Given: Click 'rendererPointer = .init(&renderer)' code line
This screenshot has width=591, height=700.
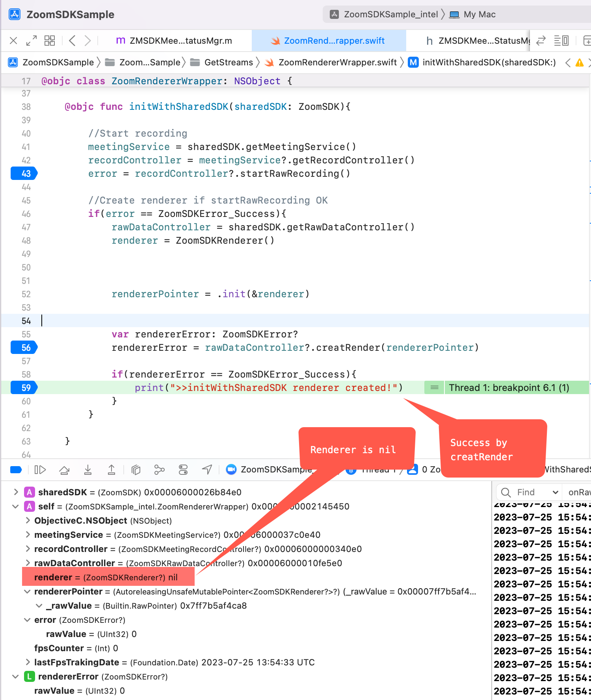Looking at the screenshot, I should pyautogui.click(x=210, y=294).
